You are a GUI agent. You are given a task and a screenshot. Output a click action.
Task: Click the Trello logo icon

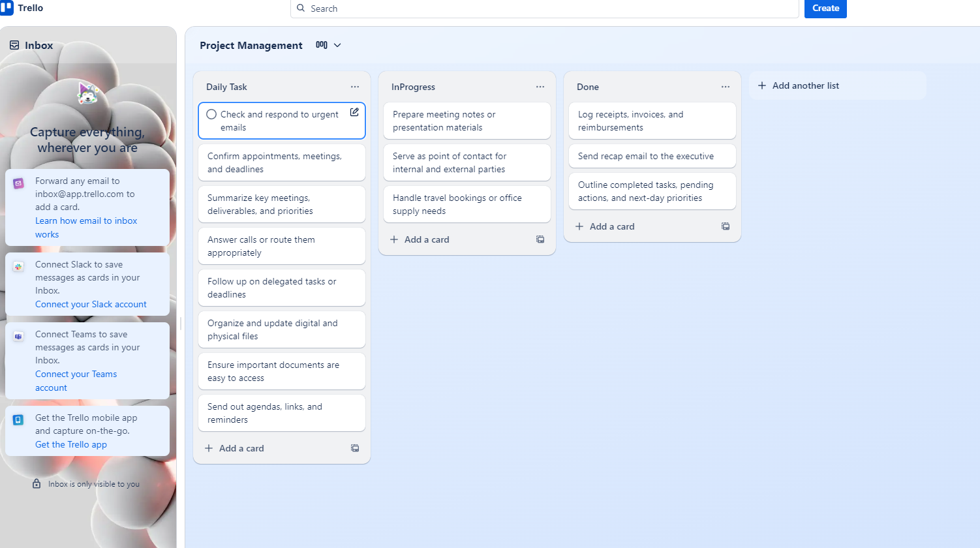[x=7, y=8]
